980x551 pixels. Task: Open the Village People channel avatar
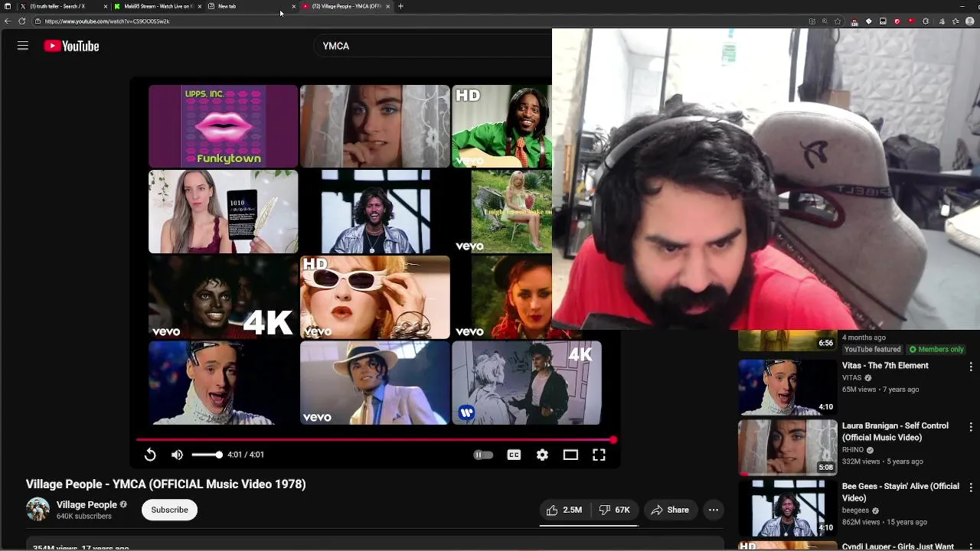click(x=38, y=510)
